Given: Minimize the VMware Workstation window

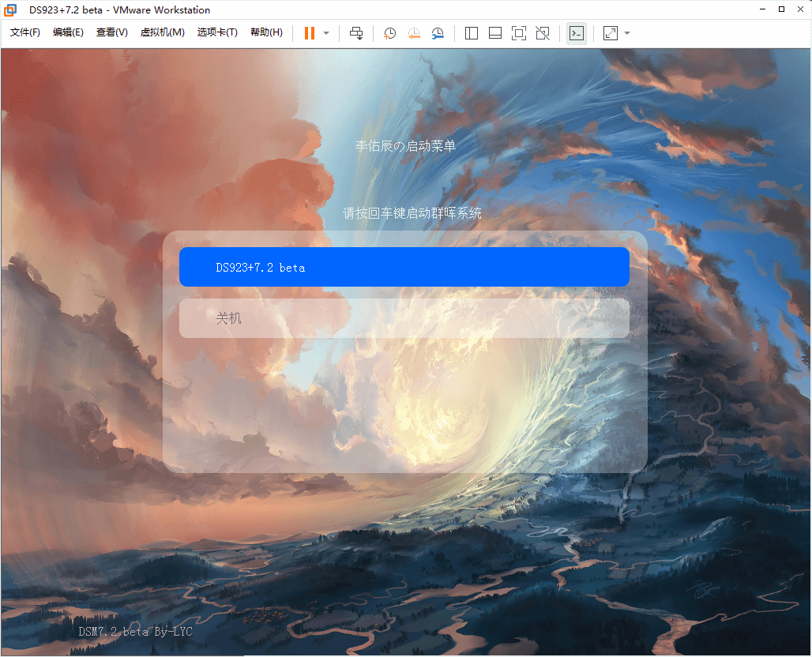Looking at the screenshot, I should pos(763,9).
